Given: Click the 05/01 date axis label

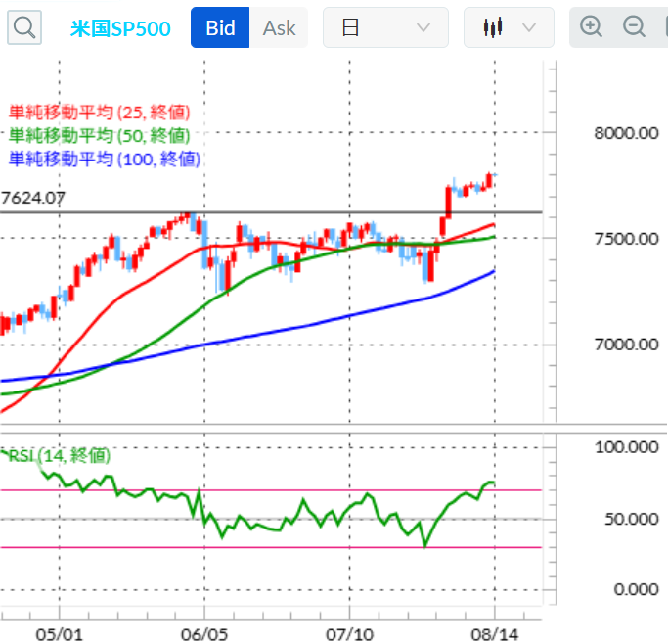Looking at the screenshot, I should [60, 634].
